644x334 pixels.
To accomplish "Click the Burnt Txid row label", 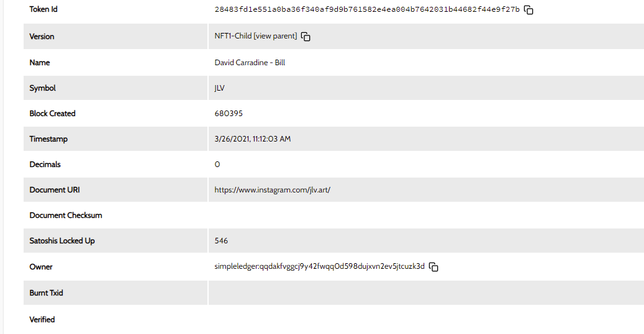I will (46, 293).
